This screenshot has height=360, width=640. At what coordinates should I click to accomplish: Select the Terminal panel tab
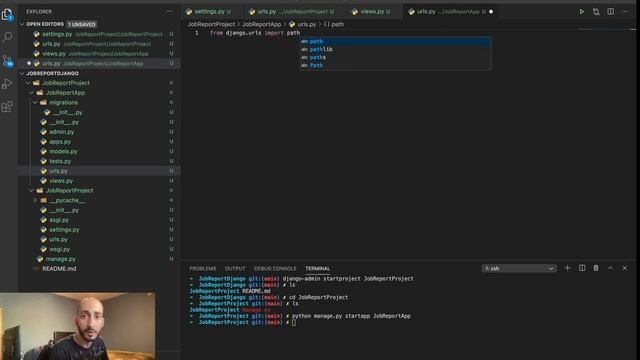pos(318,269)
